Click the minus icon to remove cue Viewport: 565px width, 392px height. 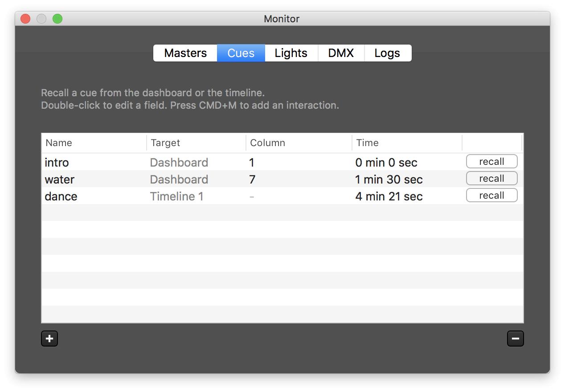click(x=515, y=339)
